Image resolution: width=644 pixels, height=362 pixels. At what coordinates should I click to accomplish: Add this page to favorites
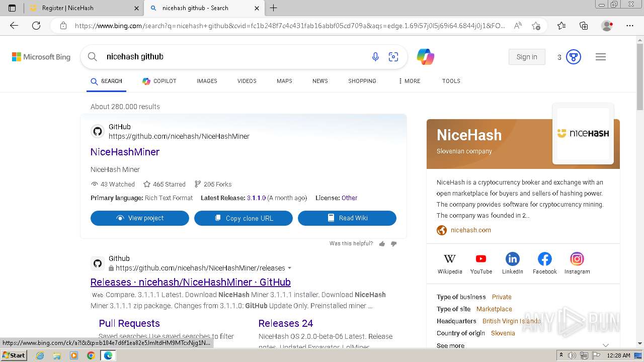tap(536, 26)
